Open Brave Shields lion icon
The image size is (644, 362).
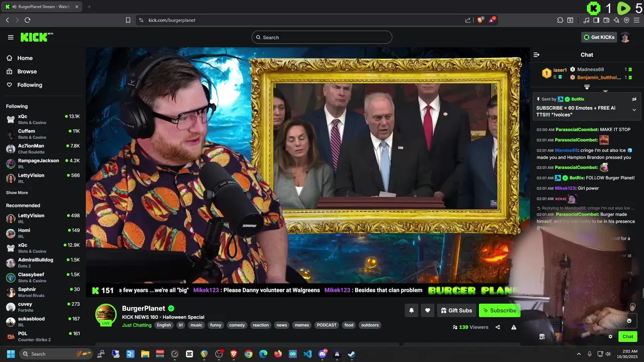[x=480, y=20]
